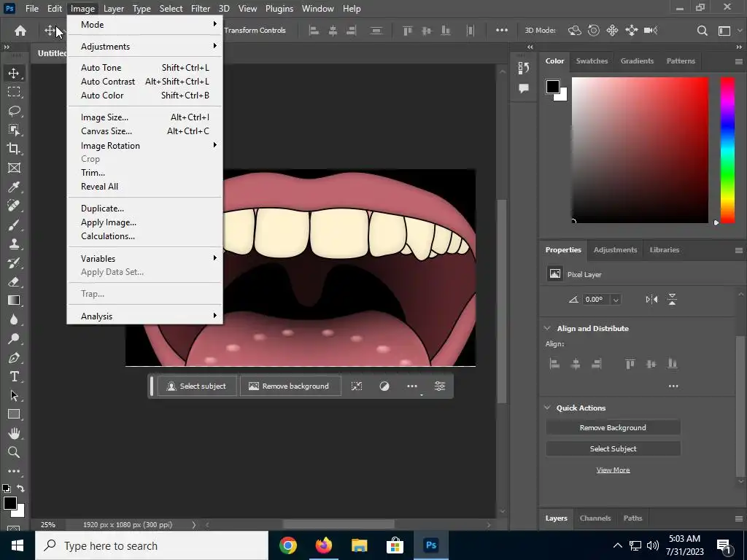The height and width of the screenshot is (560, 747).
Task: Select the Hand tool
Action: [14, 433]
